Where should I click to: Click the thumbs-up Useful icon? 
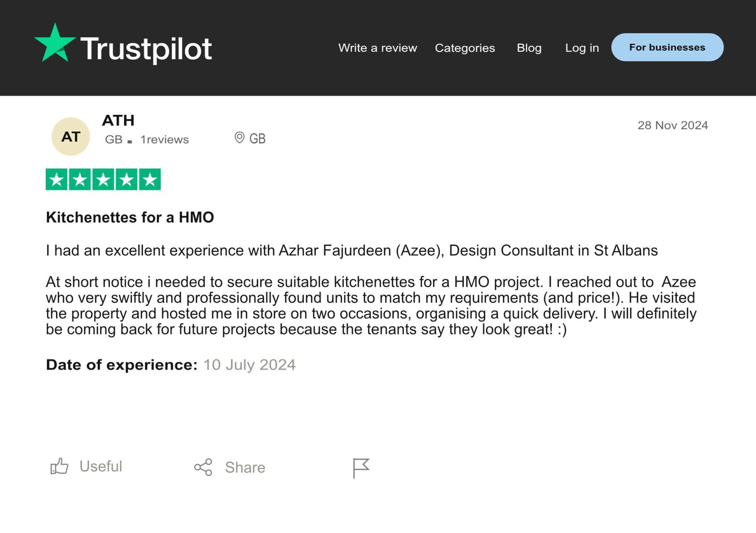click(x=60, y=466)
